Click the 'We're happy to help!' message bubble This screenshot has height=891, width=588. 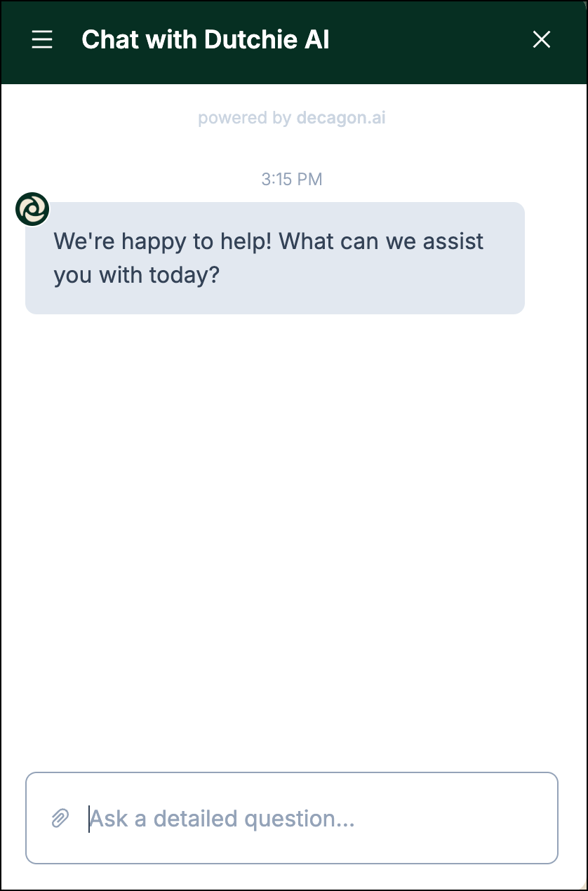coord(275,258)
